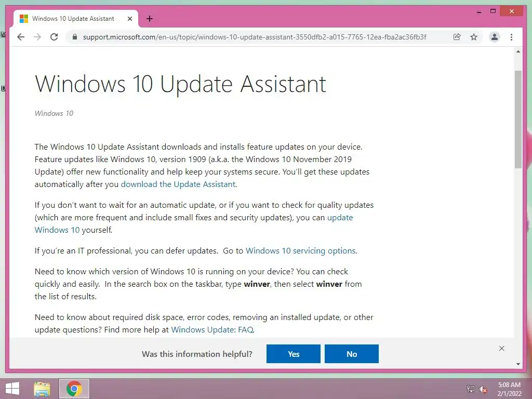Minimize the Chrome window

point(478,11)
